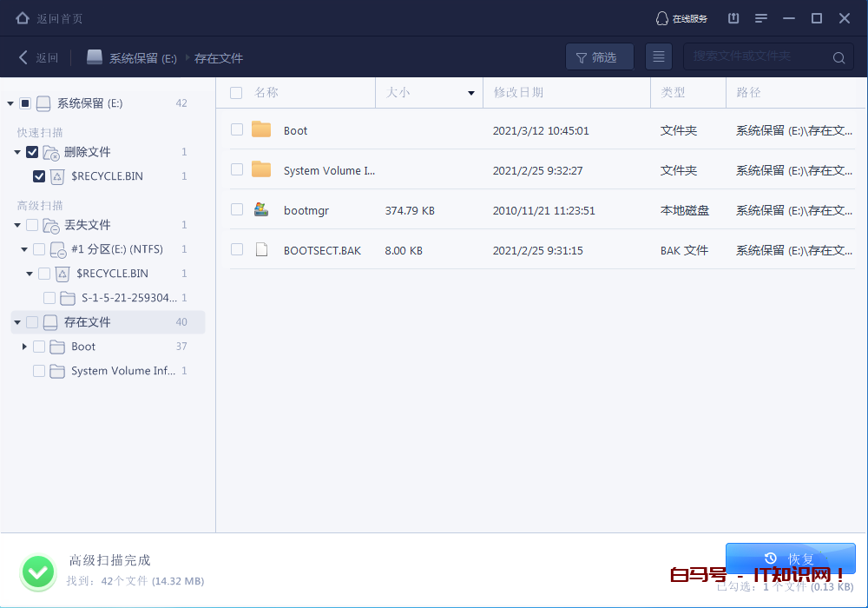
Task: Uncheck the 删除文件 checkbox in sidebar
Action: 31,152
